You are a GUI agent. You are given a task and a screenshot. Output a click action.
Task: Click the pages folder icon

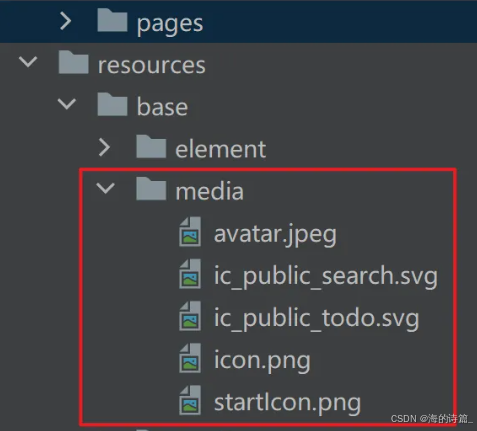pyautogui.click(x=112, y=20)
